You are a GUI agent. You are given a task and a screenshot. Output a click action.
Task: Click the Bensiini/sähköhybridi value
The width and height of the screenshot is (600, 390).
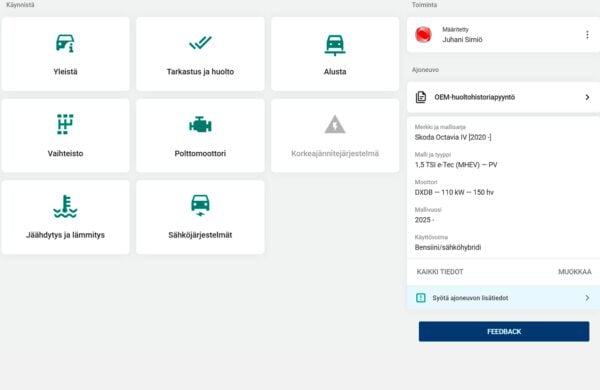448,247
